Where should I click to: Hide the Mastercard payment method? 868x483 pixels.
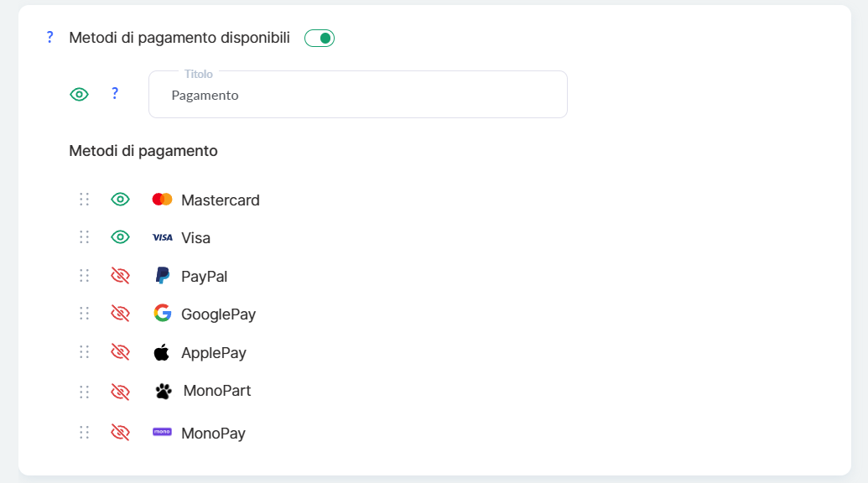[x=121, y=200]
